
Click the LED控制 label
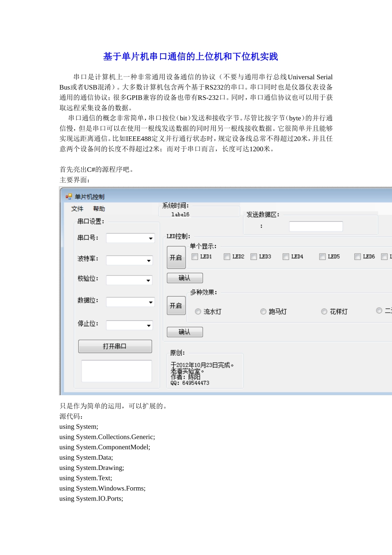[178, 236]
